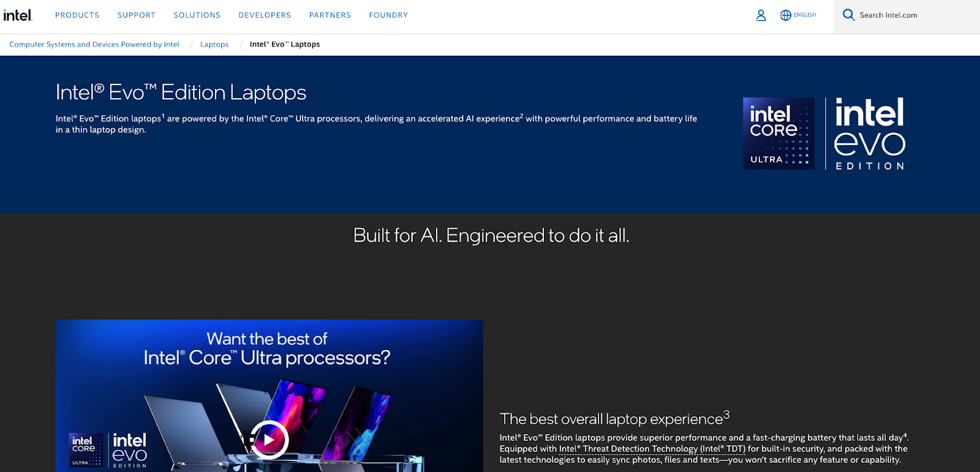Click the Intel Evo Edition logo in banner
The width and height of the screenshot is (980, 472).
tap(869, 133)
